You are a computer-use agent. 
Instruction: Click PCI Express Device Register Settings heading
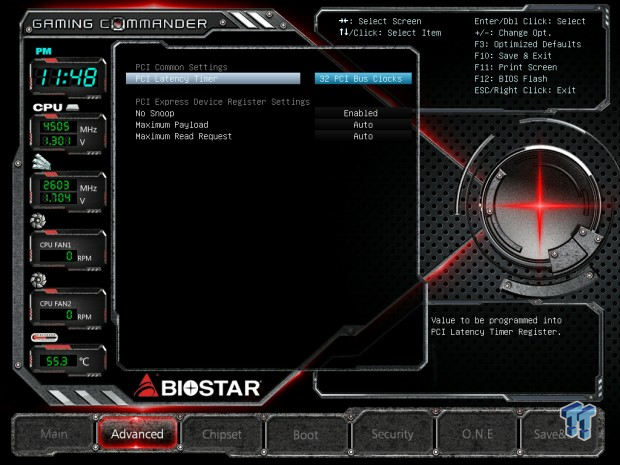(222, 102)
